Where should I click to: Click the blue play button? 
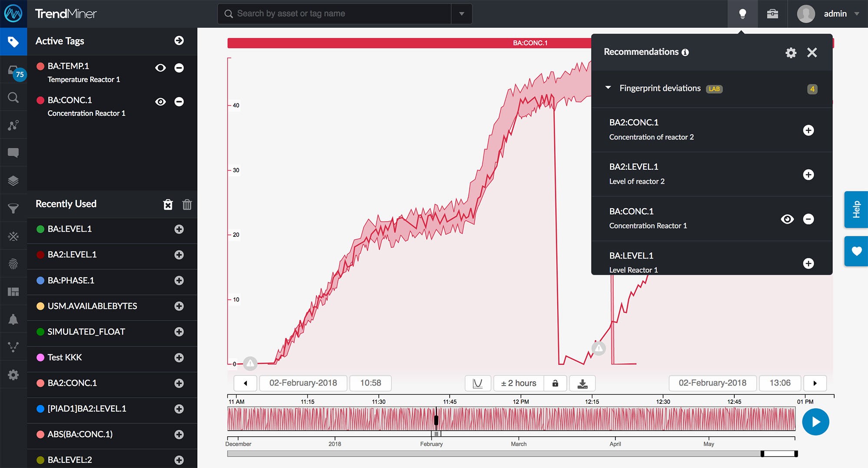[x=815, y=422]
